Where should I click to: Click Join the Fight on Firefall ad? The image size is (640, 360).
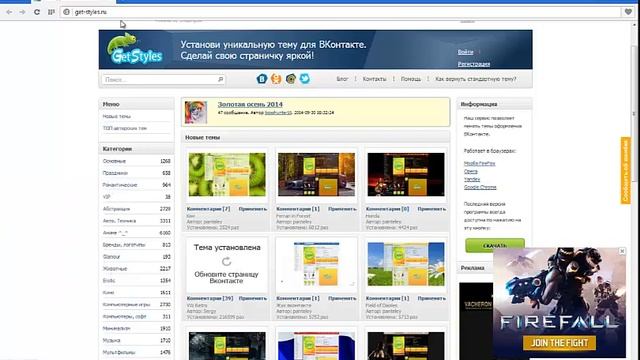coord(559,343)
